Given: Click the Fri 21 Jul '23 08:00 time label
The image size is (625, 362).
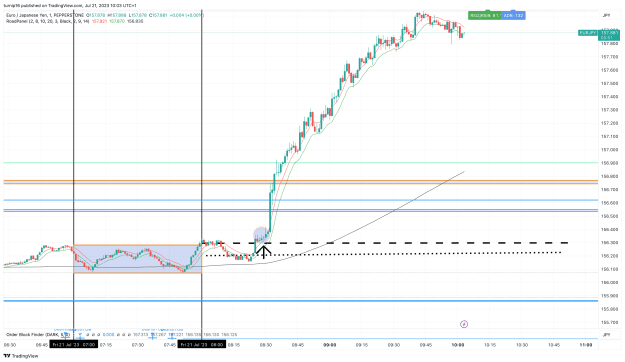Looking at the screenshot, I should pyautogui.click(x=202, y=344).
